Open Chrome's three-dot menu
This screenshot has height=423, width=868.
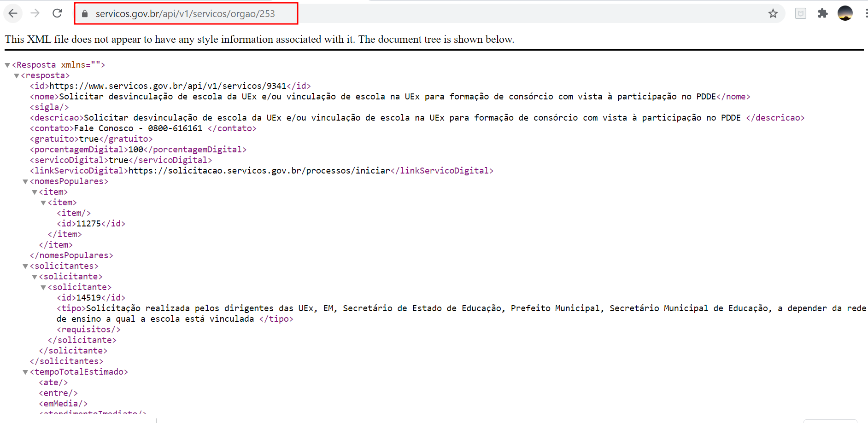(865, 13)
